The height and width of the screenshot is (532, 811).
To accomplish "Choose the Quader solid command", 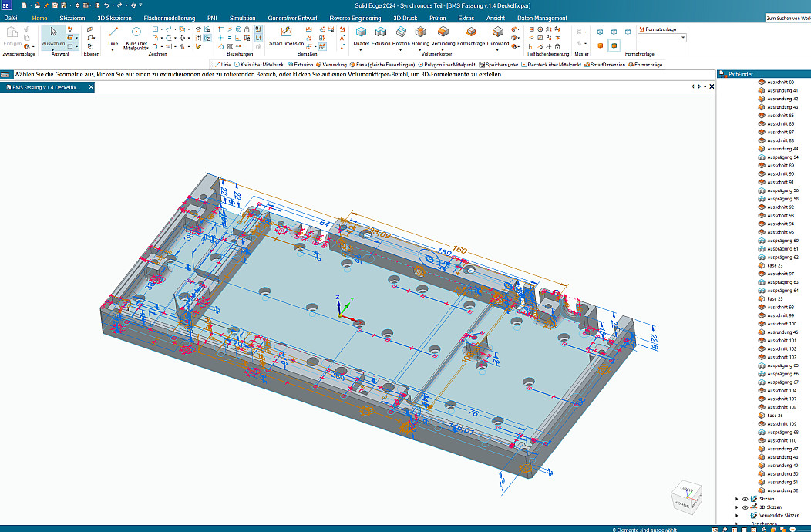I will click(361, 35).
